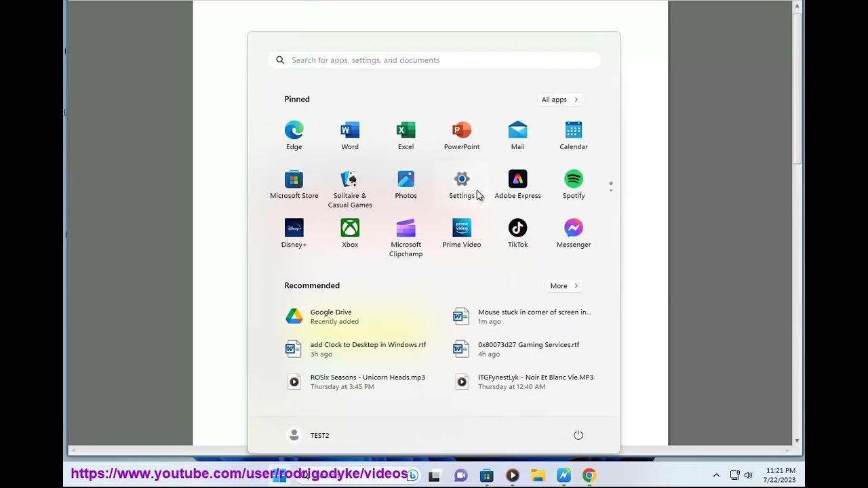Click the All apps button
868x488 pixels.
coord(559,100)
